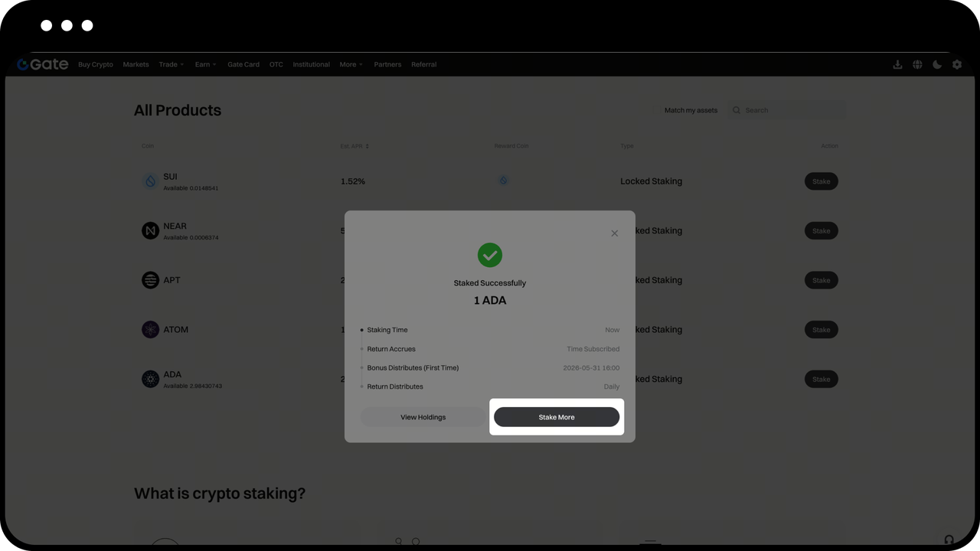The width and height of the screenshot is (980, 551).
Task: Click the View Holdings button
Action: tap(423, 417)
